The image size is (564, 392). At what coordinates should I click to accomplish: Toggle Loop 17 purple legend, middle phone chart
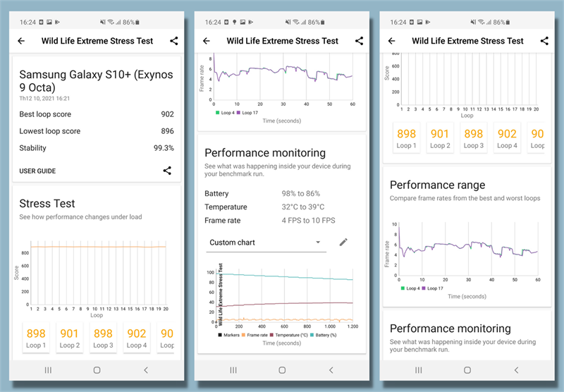[247, 113]
